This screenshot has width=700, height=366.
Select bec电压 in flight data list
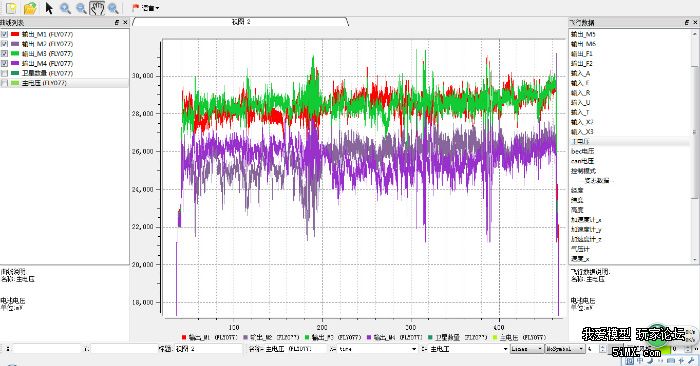pos(583,151)
